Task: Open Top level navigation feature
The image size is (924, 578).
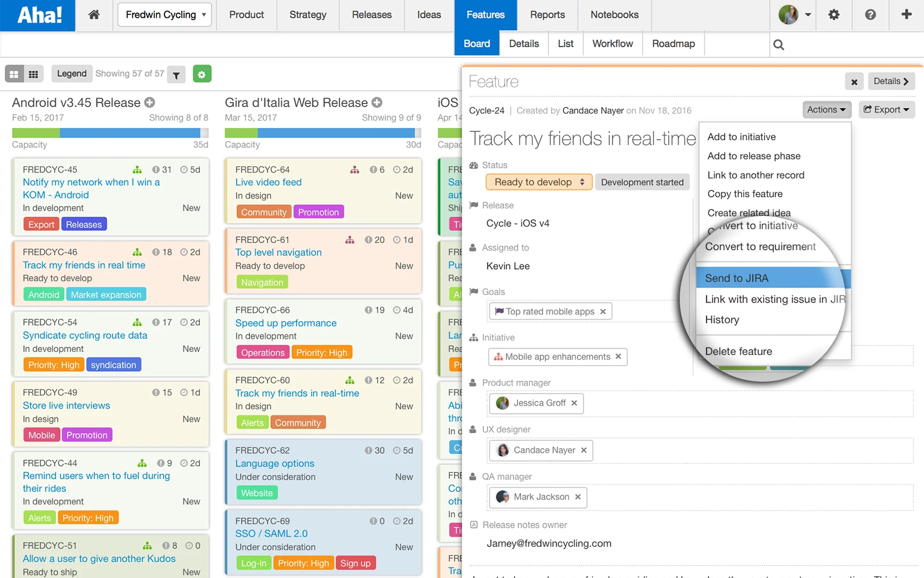Action: [278, 252]
